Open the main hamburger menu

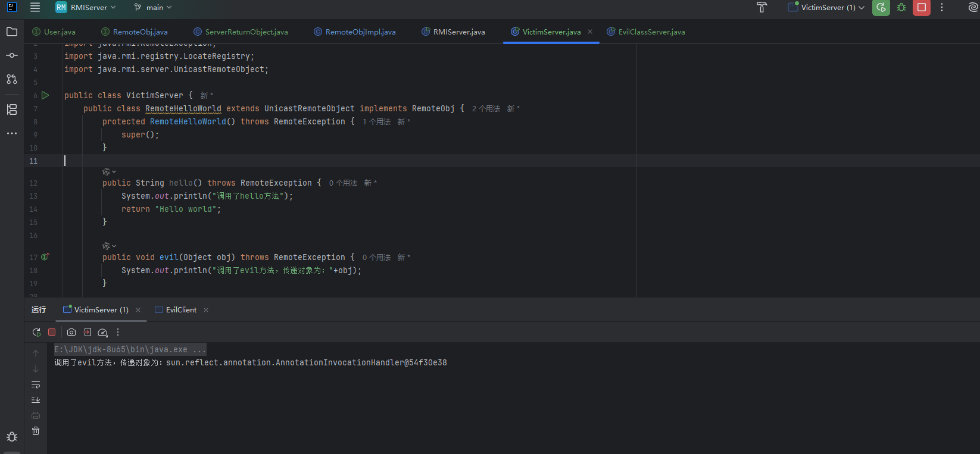click(35, 8)
